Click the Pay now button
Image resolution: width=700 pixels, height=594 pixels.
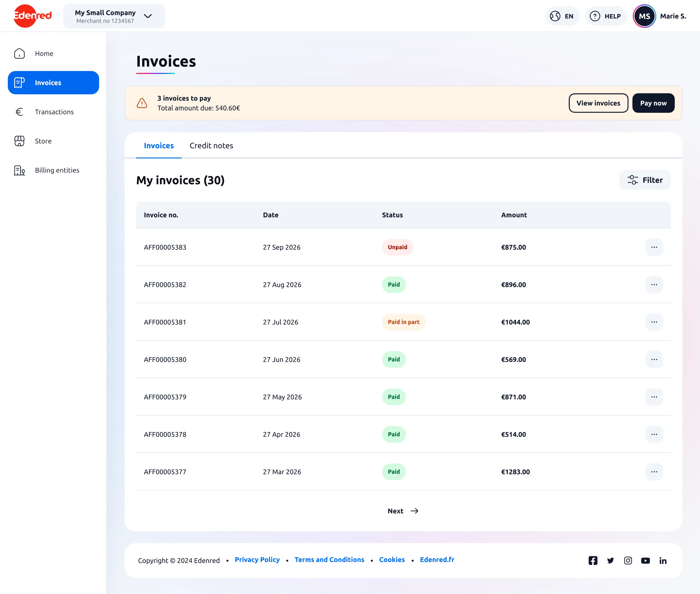pyautogui.click(x=653, y=103)
